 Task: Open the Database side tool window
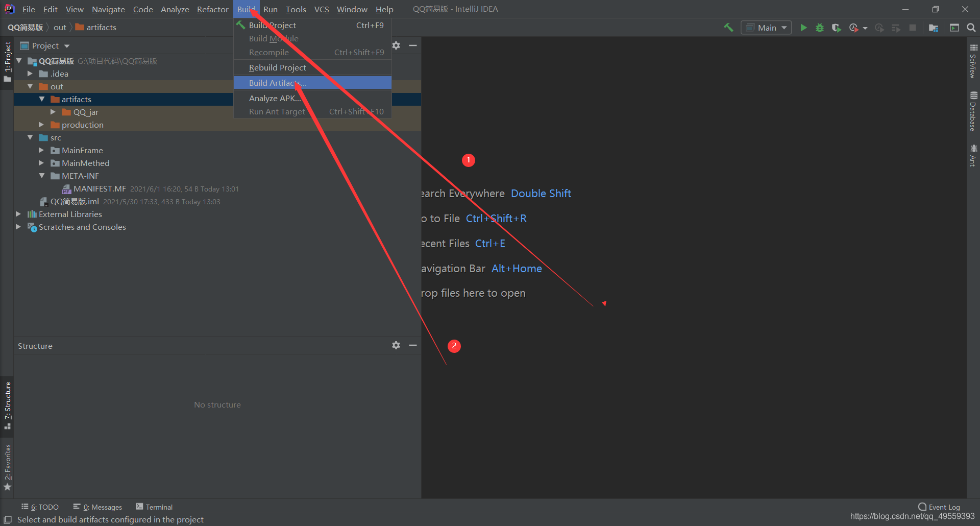tap(973, 111)
